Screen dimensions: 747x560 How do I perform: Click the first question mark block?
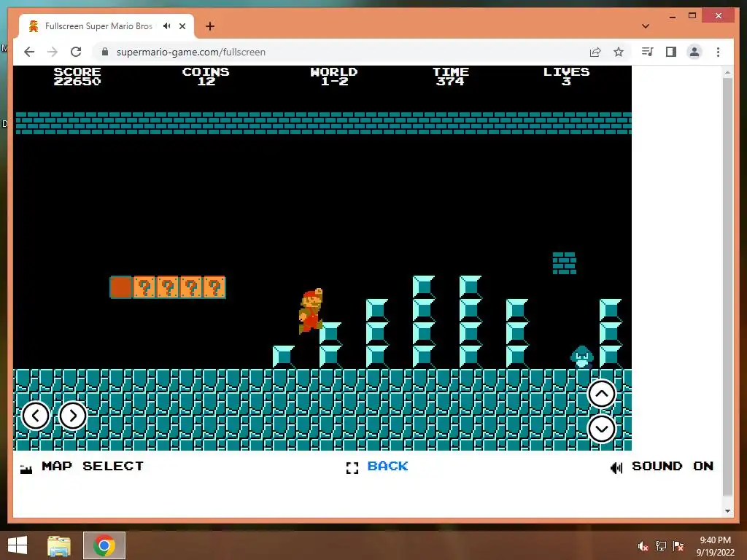coord(144,287)
